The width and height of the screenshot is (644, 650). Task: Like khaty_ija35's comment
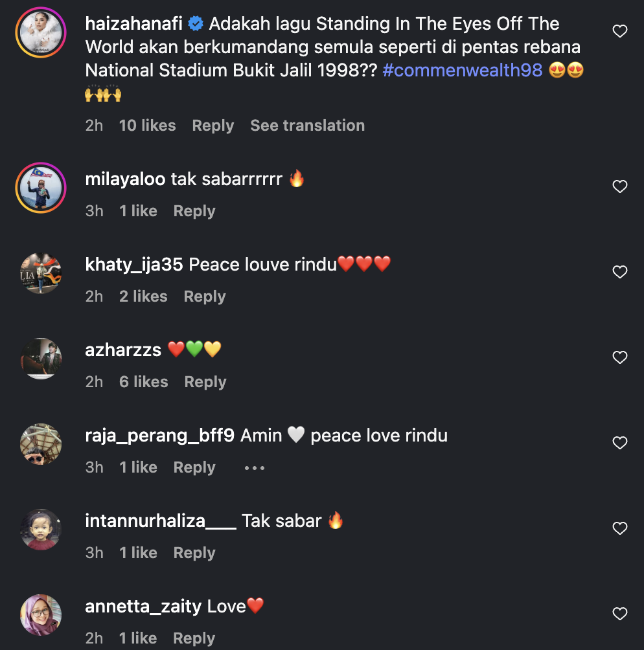[x=620, y=272]
